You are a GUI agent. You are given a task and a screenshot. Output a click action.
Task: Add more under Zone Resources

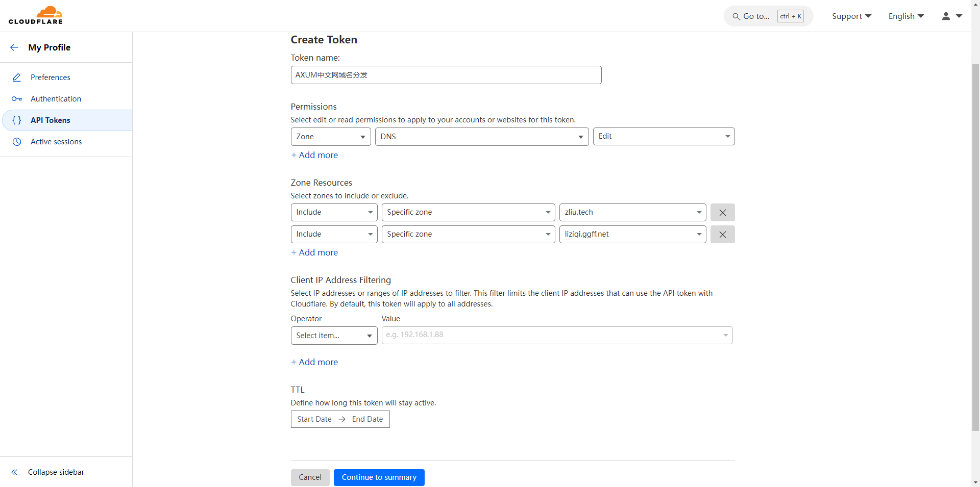pyautogui.click(x=314, y=252)
